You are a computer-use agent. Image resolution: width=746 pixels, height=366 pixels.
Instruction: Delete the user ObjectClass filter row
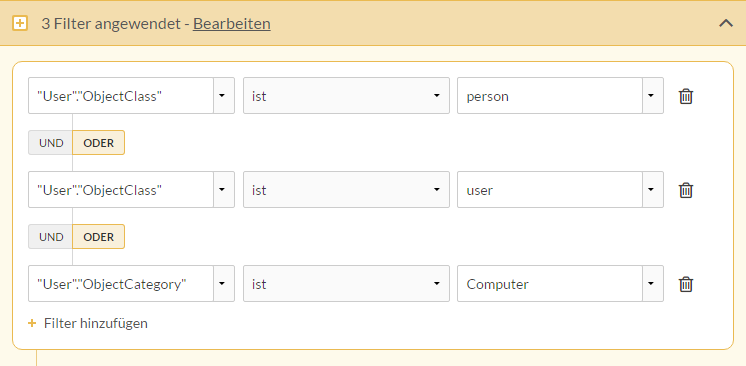686,190
